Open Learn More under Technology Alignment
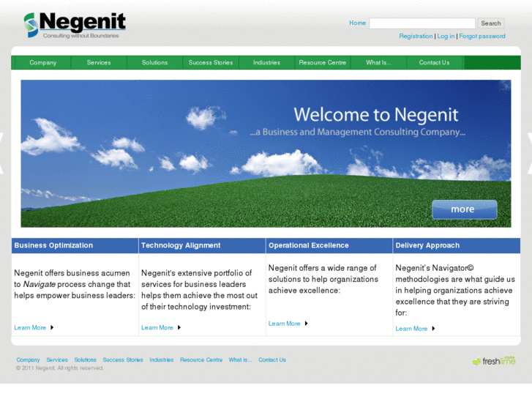The image size is (532, 399). pos(157,328)
